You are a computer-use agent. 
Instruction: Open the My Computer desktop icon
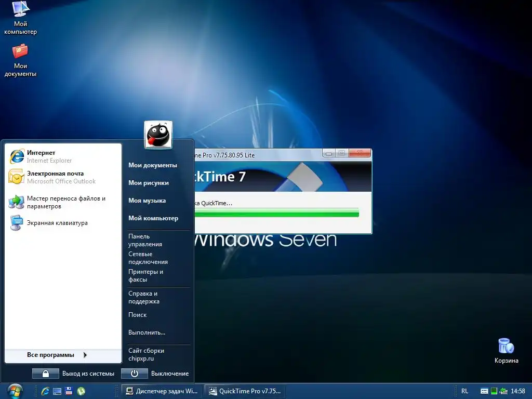(x=20, y=18)
